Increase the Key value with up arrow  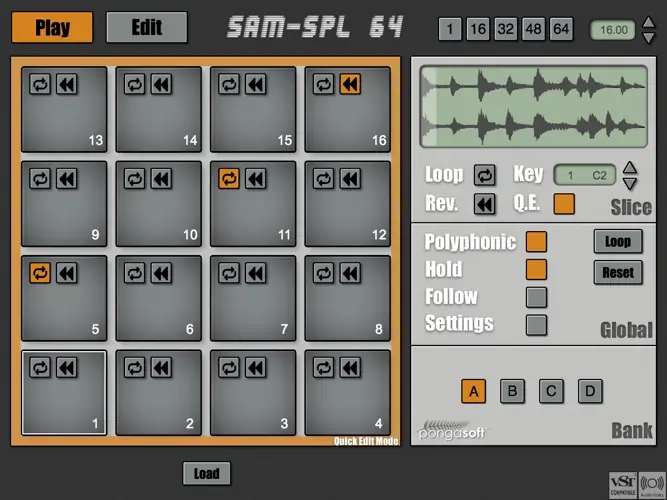tap(629, 168)
